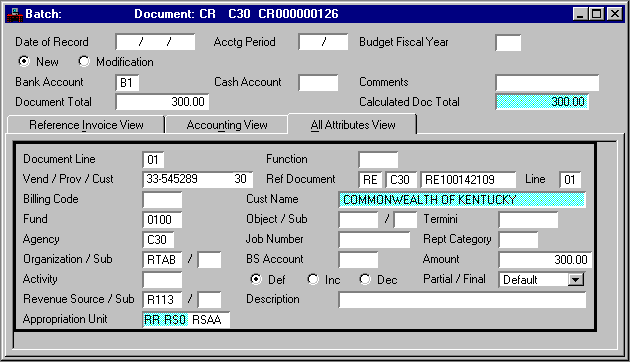
Task: Select the Dec radio option
Action: (x=365, y=279)
